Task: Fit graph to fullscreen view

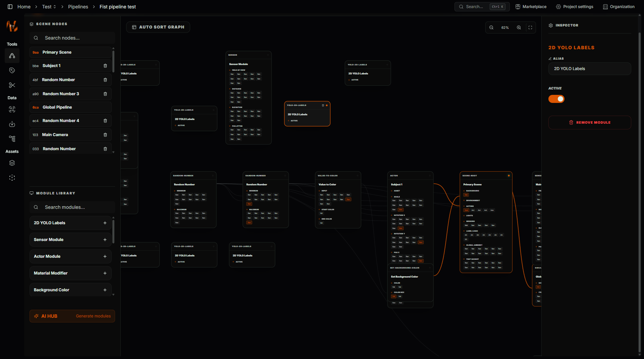Action: pyautogui.click(x=530, y=27)
